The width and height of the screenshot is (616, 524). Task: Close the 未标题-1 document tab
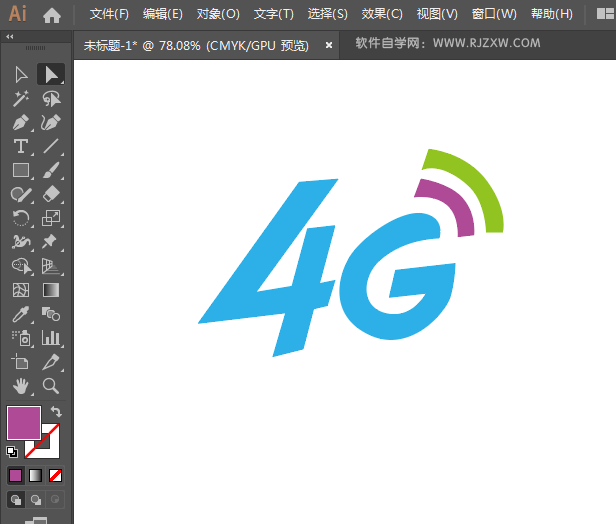tap(329, 46)
